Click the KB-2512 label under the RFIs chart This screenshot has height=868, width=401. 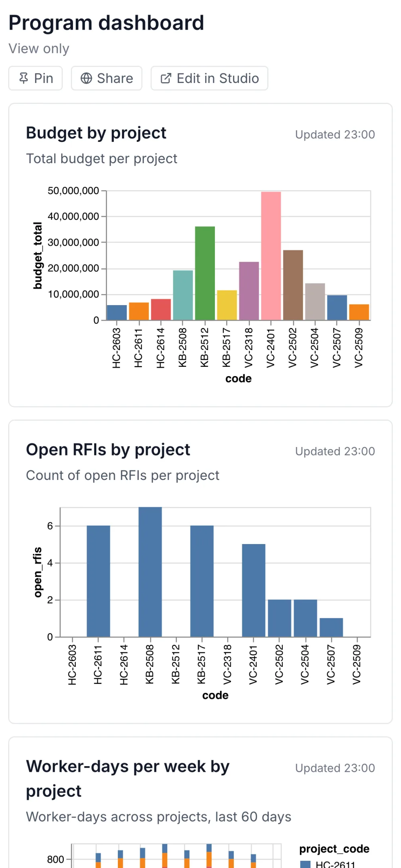[176, 664]
